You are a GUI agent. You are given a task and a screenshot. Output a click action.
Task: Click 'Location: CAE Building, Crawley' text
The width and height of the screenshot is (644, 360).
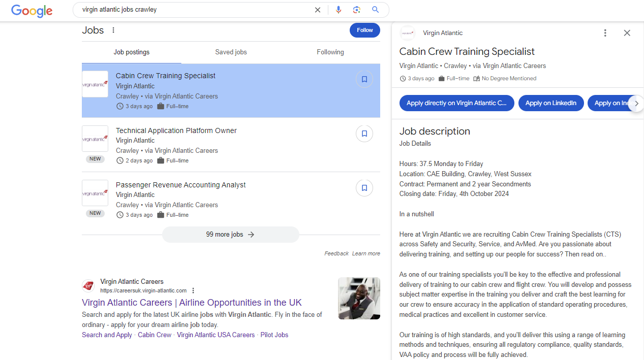(466, 174)
